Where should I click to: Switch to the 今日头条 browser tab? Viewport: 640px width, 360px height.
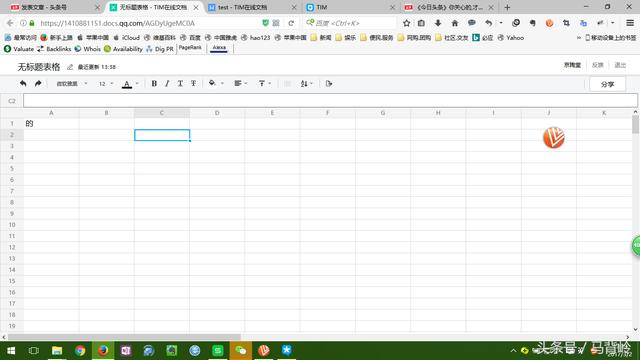click(x=449, y=7)
